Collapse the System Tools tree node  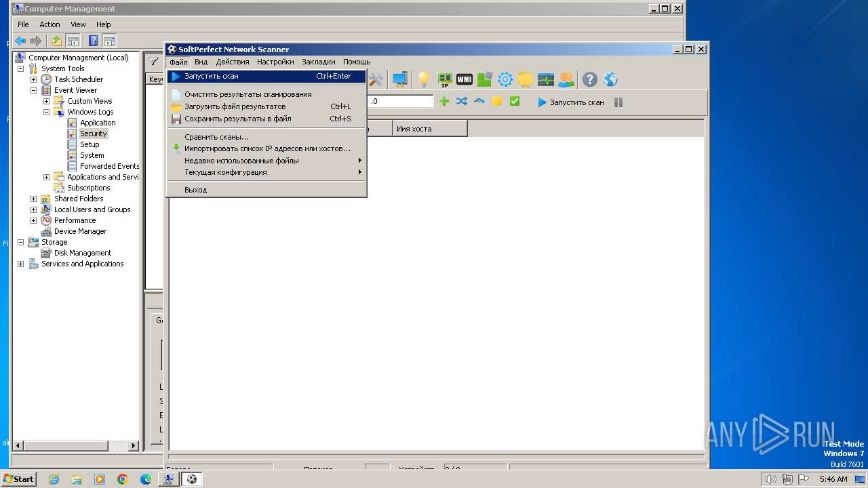tap(20, 68)
